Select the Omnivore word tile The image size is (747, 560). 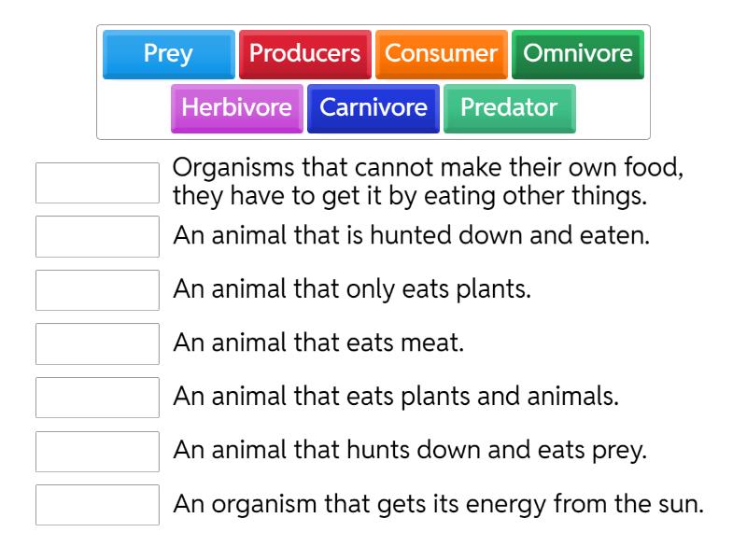[579, 55]
